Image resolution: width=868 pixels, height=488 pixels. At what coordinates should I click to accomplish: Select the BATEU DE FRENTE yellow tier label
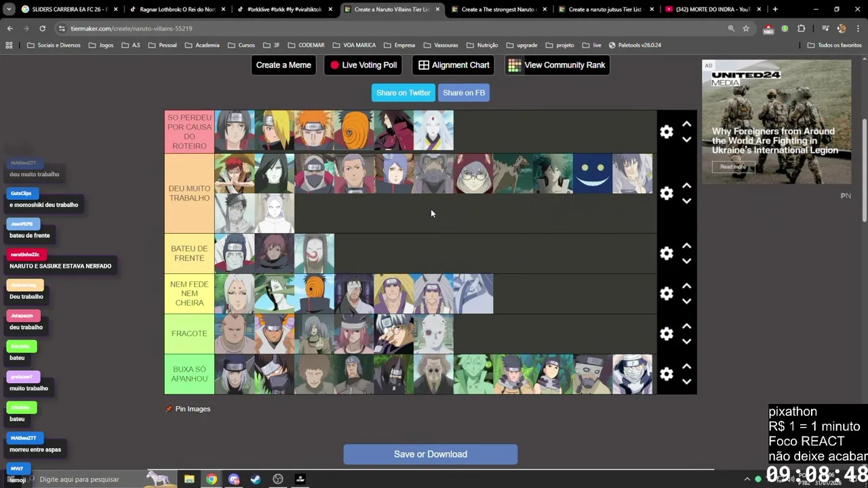tap(189, 253)
